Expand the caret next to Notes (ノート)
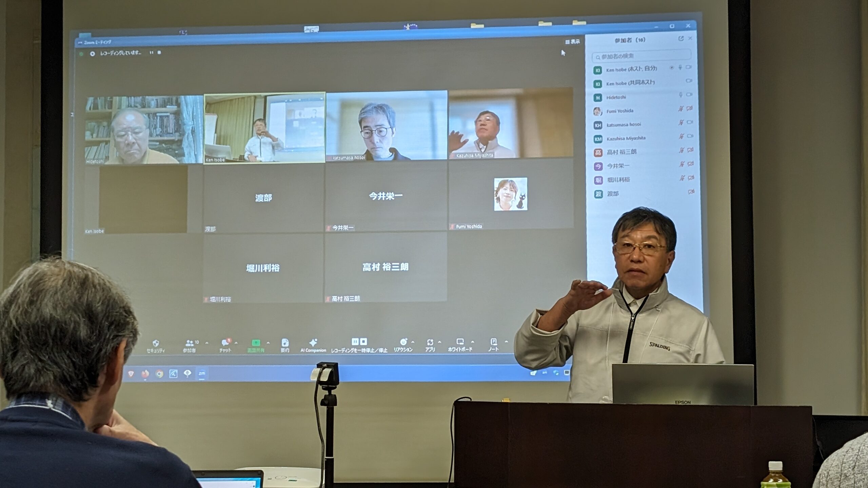 pos(506,341)
